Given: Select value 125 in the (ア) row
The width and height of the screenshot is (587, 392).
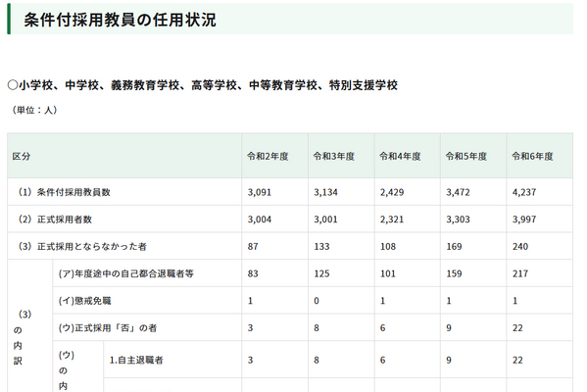Looking at the screenshot, I should click(321, 273).
